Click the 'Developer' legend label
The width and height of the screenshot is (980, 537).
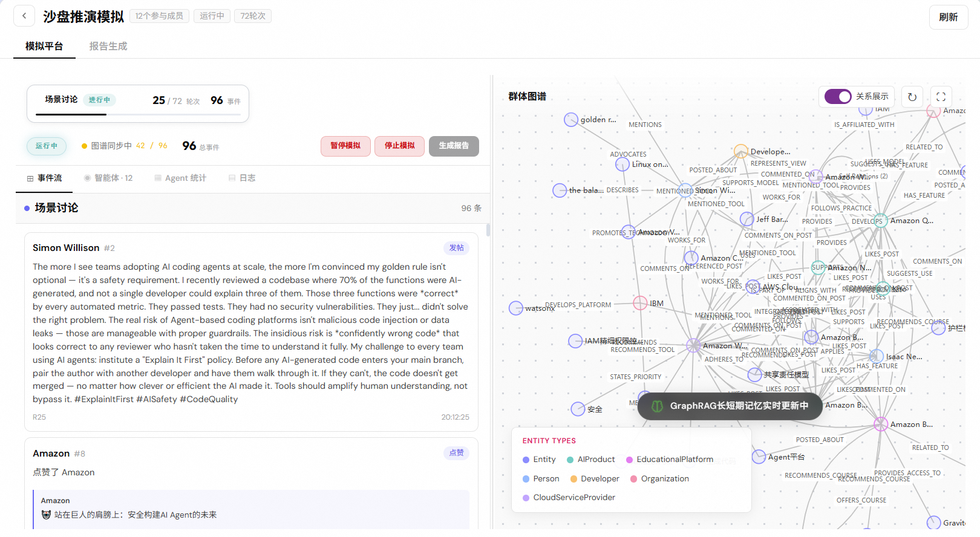point(600,479)
